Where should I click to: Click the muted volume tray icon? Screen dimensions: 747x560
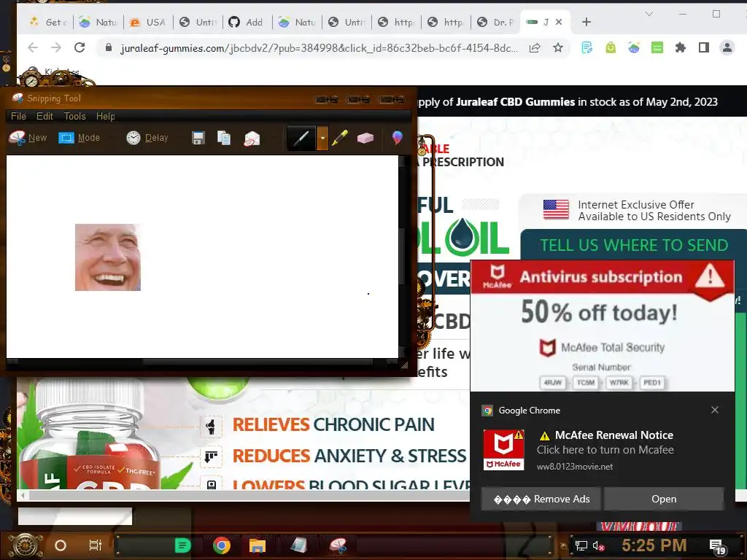coord(598,545)
